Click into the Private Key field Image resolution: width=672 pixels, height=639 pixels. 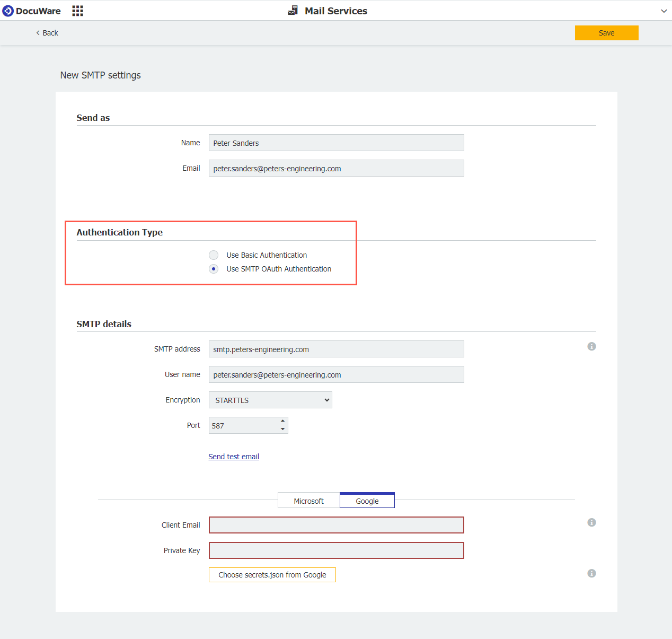pyautogui.click(x=336, y=550)
